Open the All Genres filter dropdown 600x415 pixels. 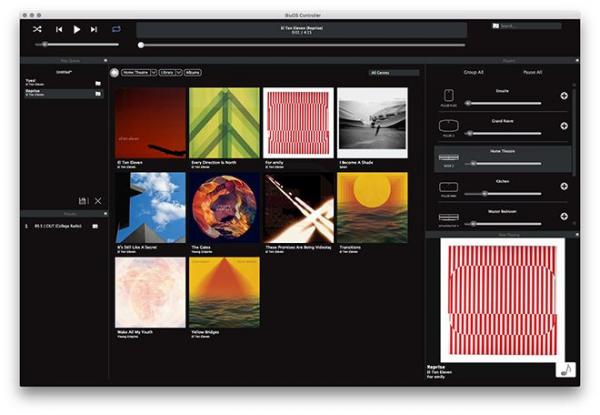[x=394, y=73]
